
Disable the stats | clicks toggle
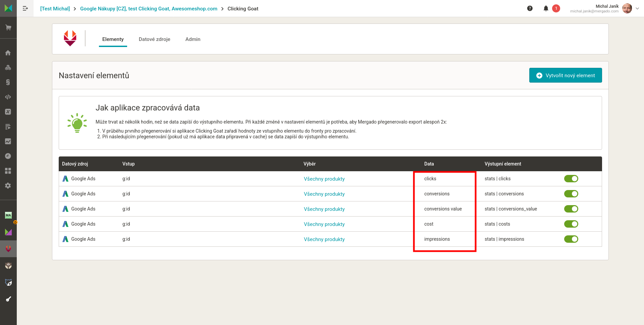571,179
